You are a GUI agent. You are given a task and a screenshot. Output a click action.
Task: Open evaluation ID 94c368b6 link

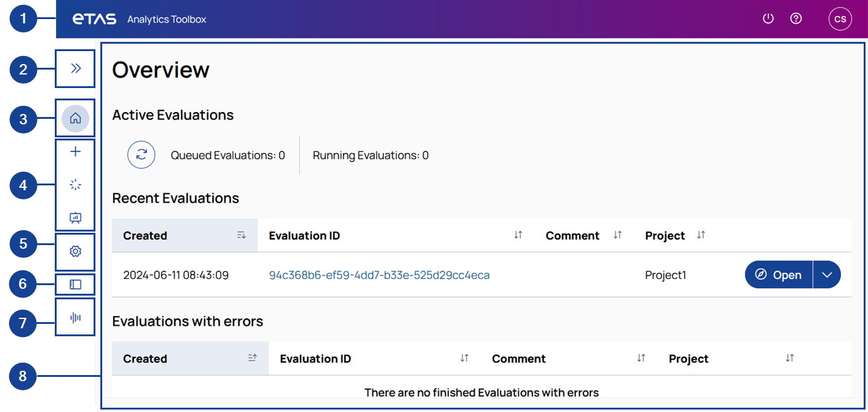(379, 275)
